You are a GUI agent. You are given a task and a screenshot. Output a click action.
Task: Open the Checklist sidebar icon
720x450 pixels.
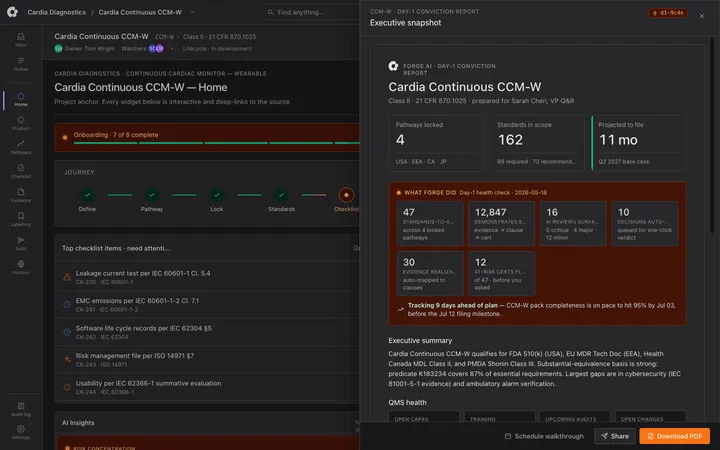coord(21,171)
